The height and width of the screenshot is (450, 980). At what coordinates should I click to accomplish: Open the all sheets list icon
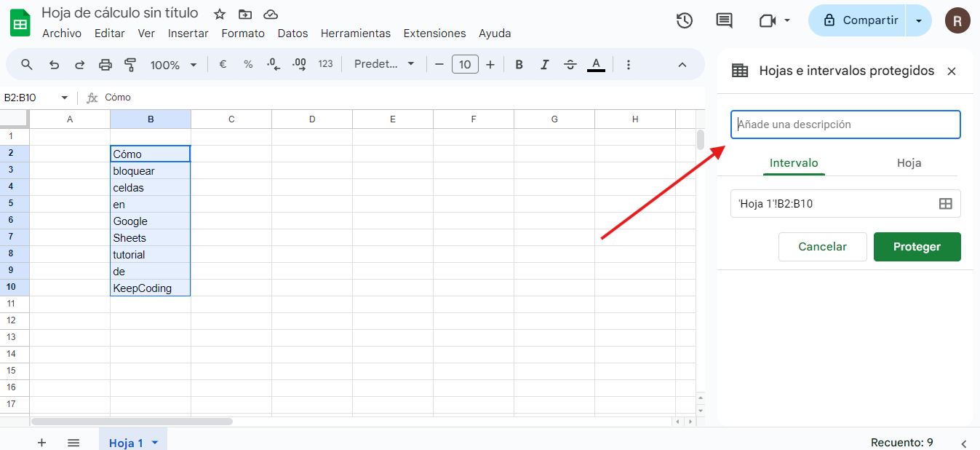coord(73,442)
